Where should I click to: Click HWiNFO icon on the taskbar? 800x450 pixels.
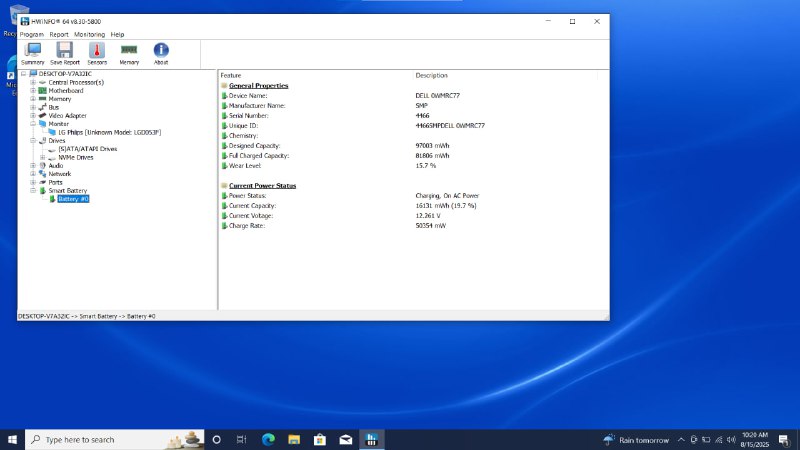click(x=371, y=439)
